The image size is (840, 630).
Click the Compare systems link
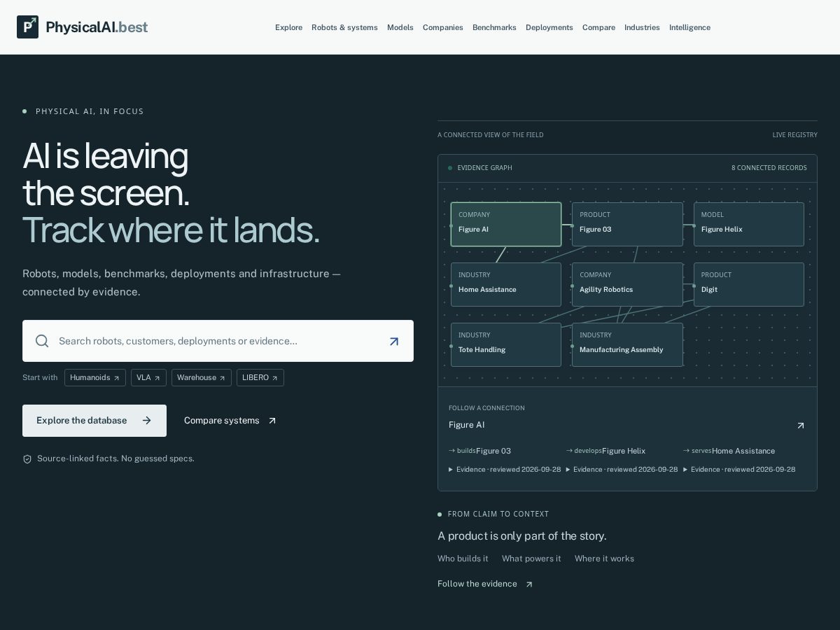point(230,421)
